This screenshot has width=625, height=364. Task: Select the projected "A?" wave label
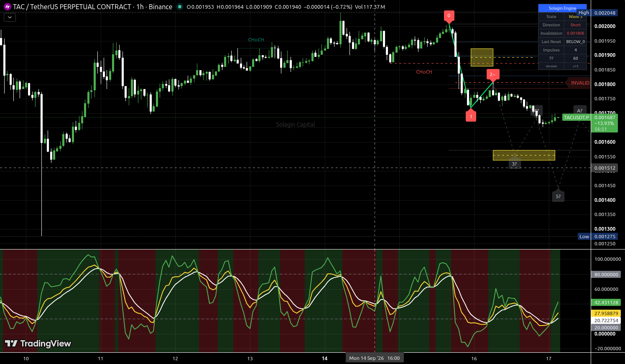pos(580,111)
